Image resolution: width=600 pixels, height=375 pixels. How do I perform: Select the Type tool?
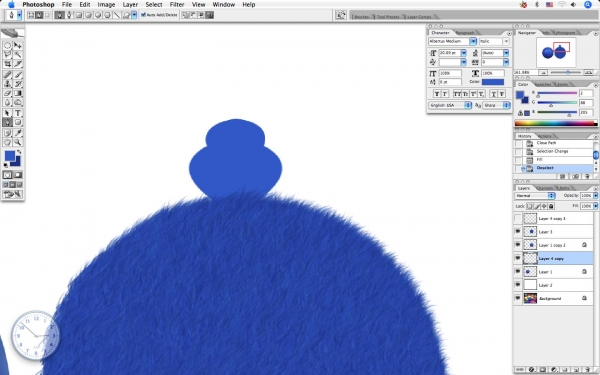pyautogui.click(x=18, y=113)
